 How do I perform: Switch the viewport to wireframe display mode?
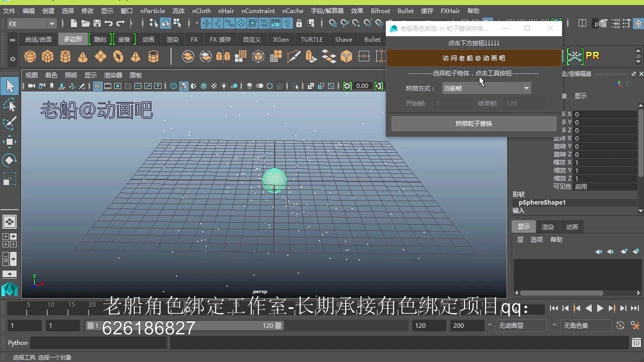point(173,85)
